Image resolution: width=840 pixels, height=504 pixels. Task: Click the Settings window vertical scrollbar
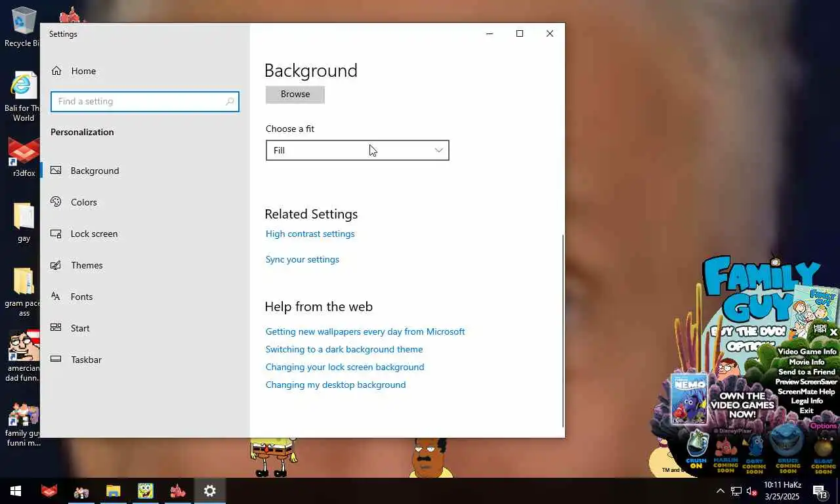[563, 331]
